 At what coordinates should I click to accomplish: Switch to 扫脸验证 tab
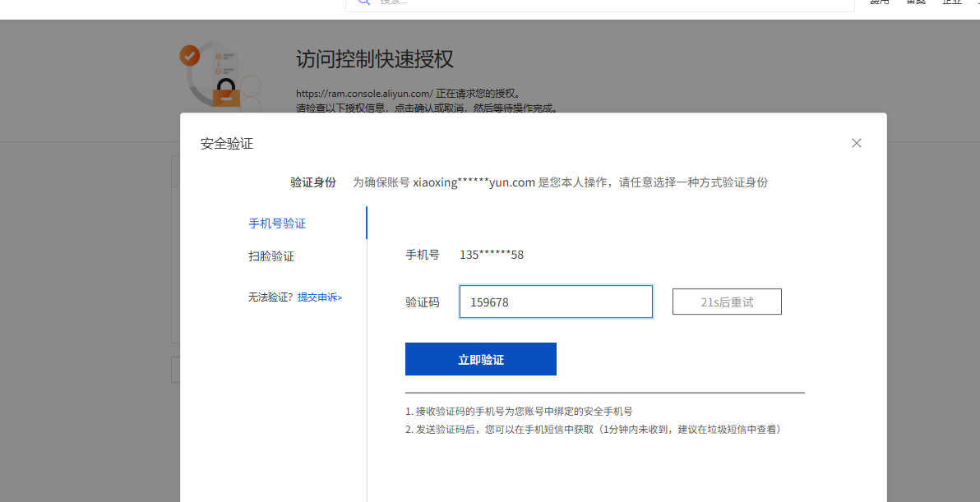click(x=271, y=256)
